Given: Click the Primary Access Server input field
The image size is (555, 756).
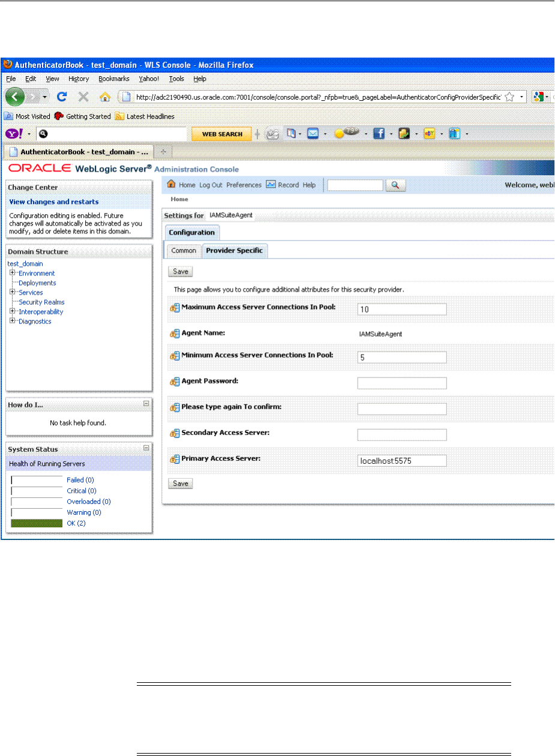Looking at the screenshot, I should click(x=402, y=461).
